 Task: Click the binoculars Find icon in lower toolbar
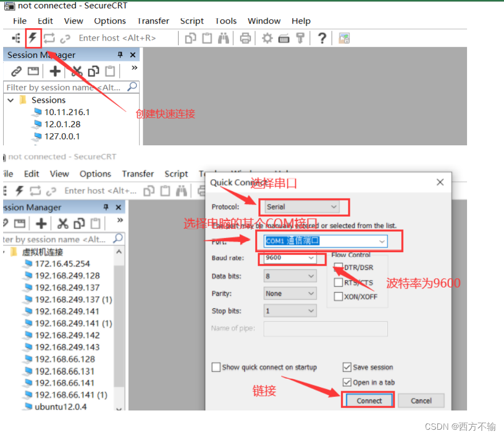click(x=181, y=191)
